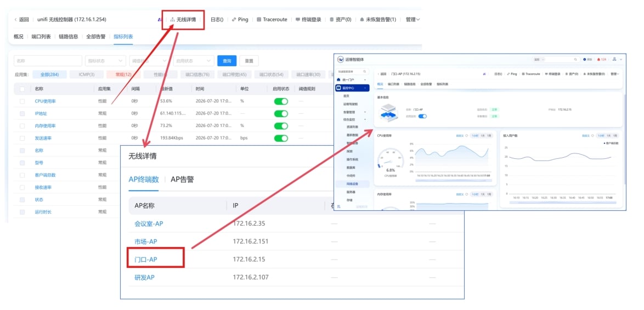Click the 监控中心 icon in the sidebar
This screenshot has width=644, height=310.
[x=339, y=88]
